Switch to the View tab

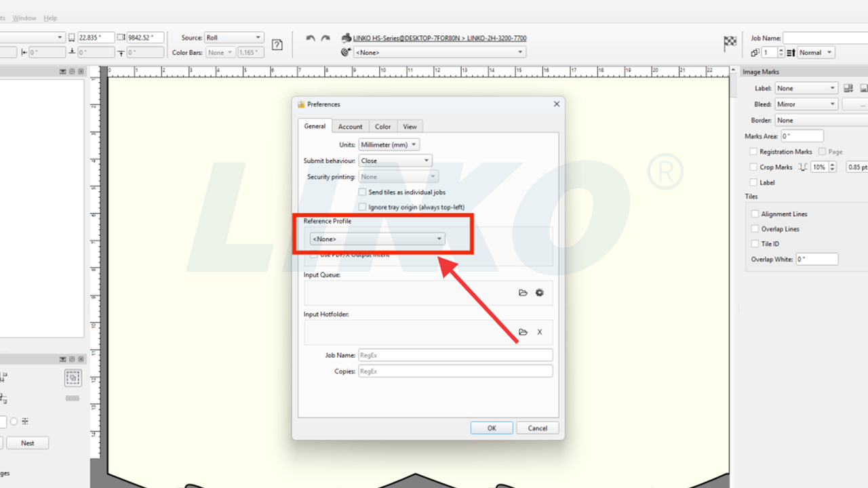410,126
